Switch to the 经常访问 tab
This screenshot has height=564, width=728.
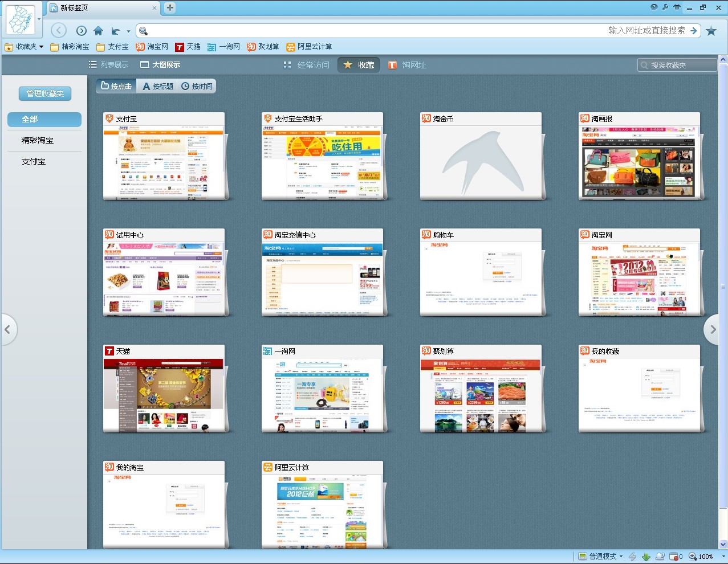click(307, 65)
